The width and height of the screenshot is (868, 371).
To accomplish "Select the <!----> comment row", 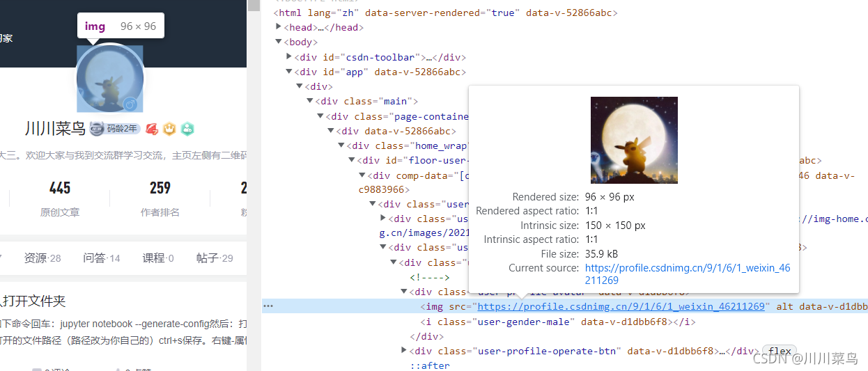I will tap(430, 277).
